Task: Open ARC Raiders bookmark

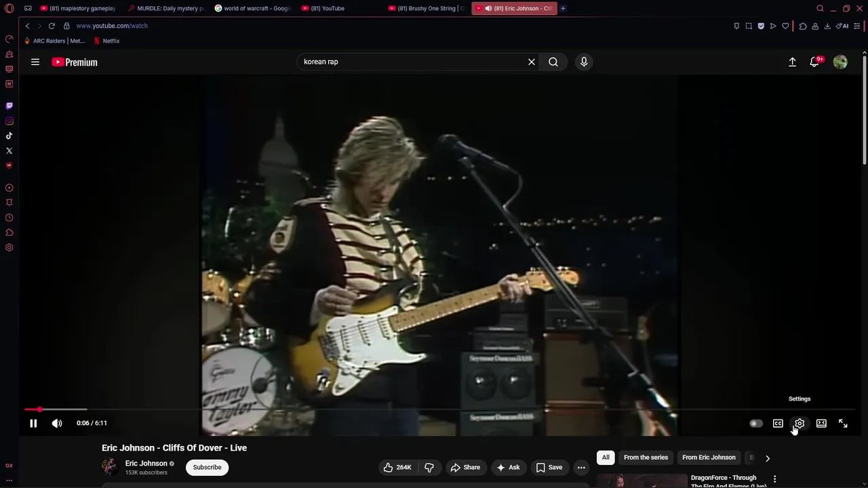Action: [54, 41]
